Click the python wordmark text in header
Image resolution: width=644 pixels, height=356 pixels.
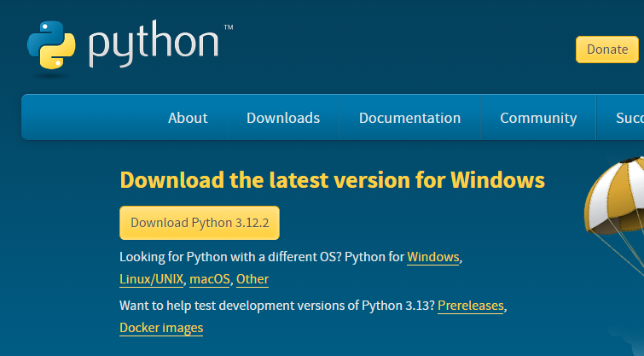coord(154,44)
